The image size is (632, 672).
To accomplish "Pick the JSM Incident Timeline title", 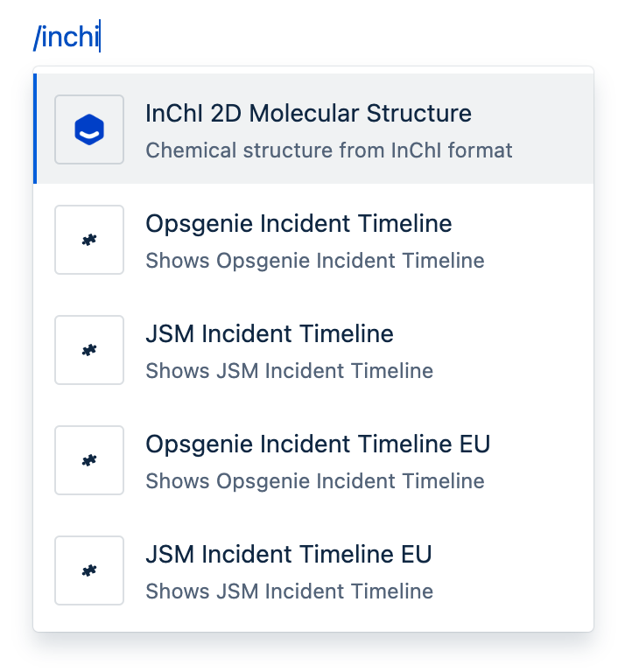I will click(x=270, y=334).
